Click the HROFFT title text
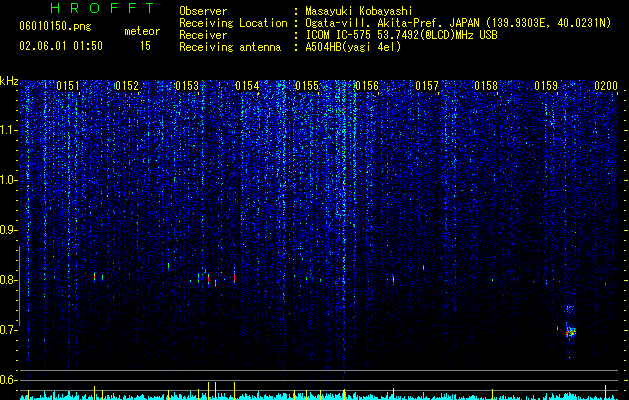This screenshot has height=400, width=629. point(102,8)
